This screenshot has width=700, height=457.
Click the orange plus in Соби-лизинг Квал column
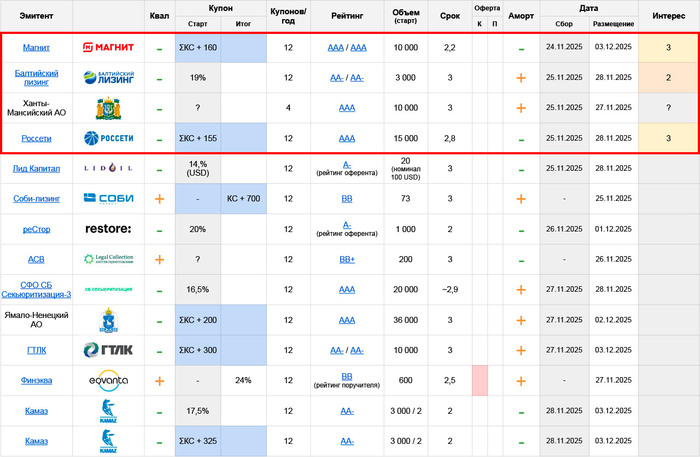(159, 199)
